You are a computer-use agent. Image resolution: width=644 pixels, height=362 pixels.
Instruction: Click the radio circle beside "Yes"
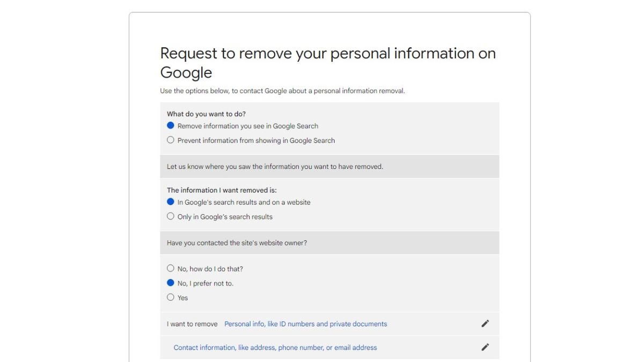(x=170, y=297)
